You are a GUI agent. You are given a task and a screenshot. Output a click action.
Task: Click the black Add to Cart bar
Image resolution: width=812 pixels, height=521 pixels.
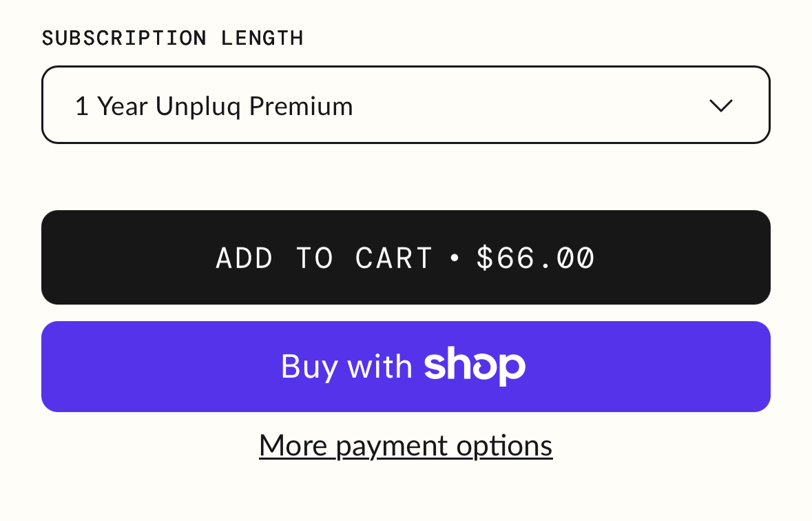coord(406,257)
